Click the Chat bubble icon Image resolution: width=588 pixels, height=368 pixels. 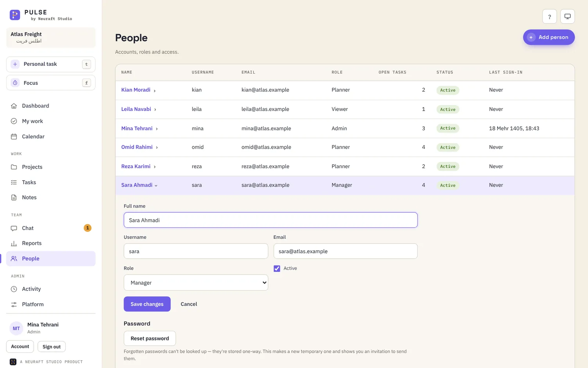click(14, 228)
